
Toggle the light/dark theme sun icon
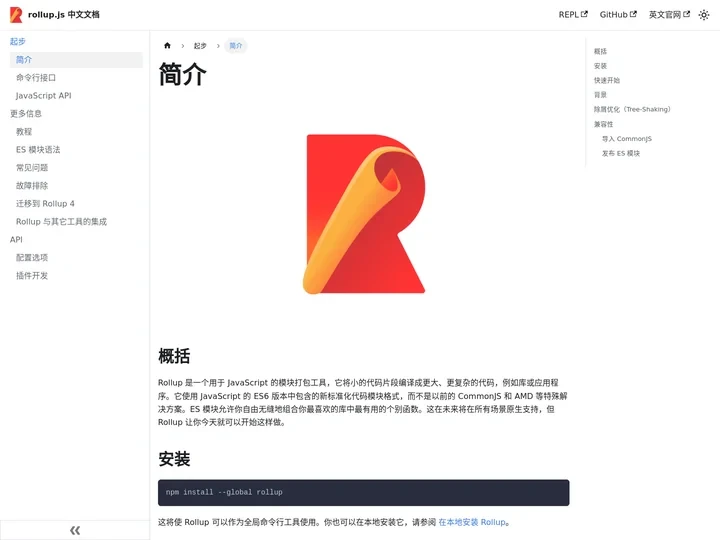[704, 15]
